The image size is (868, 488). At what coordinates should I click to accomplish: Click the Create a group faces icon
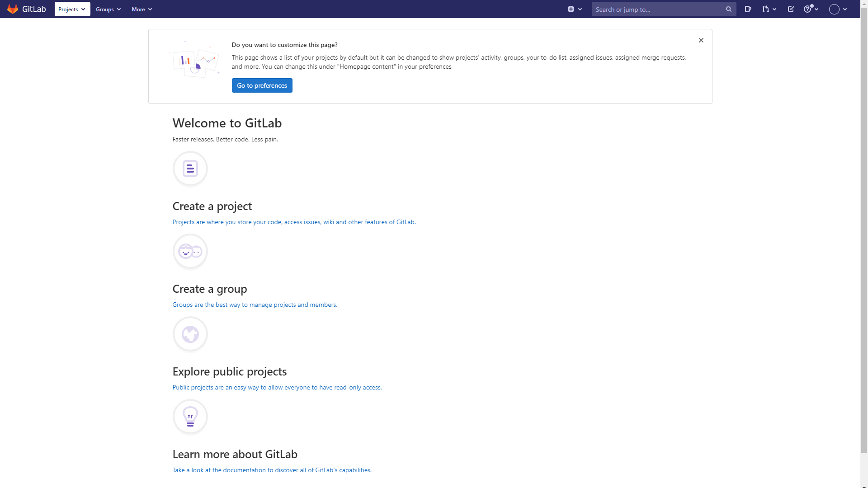pyautogui.click(x=190, y=251)
